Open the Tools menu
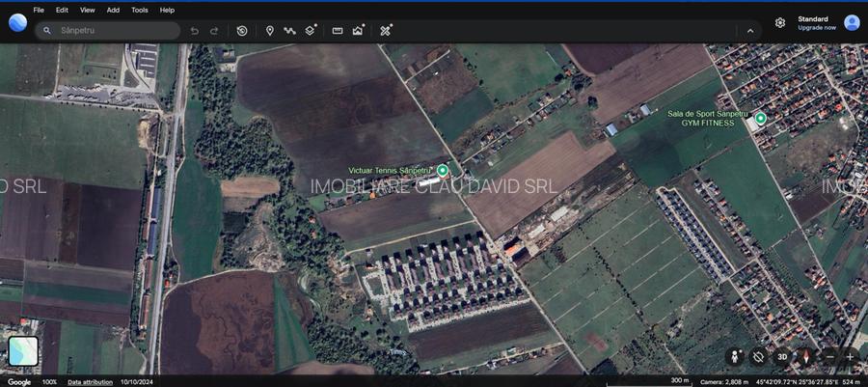Screen dimensions: 868x387 click(140, 10)
